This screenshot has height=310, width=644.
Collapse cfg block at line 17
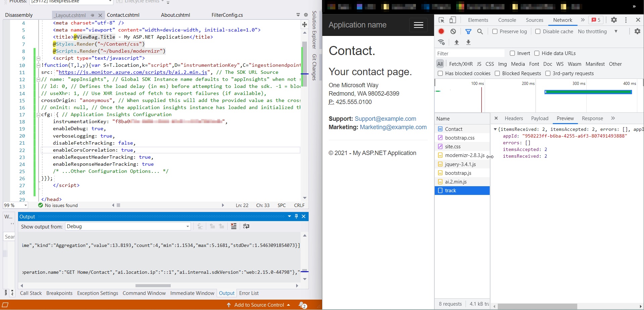click(x=38, y=114)
